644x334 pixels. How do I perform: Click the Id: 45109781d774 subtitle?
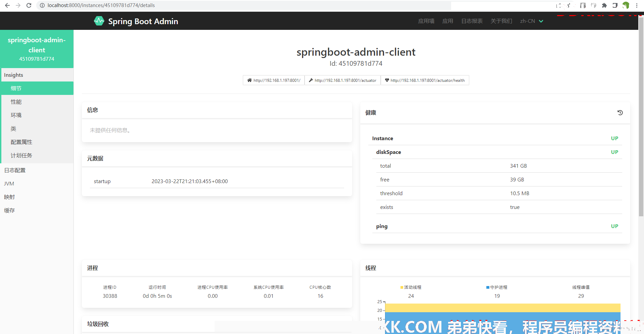pyautogui.click(x=356, y=63)
